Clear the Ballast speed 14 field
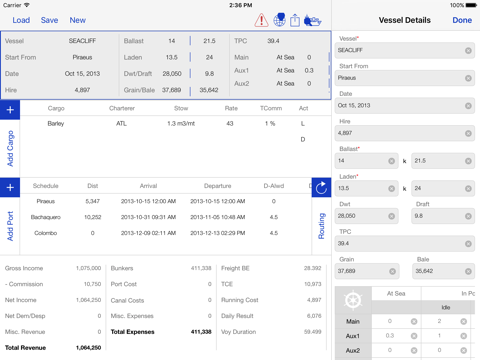 pos(391,161)
